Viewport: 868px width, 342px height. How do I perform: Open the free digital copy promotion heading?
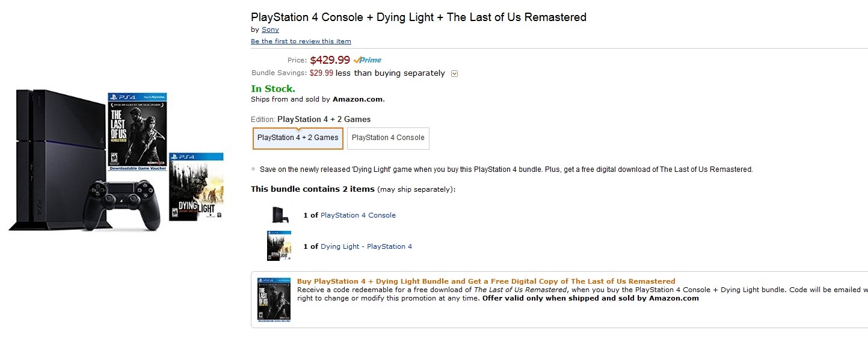486,281
